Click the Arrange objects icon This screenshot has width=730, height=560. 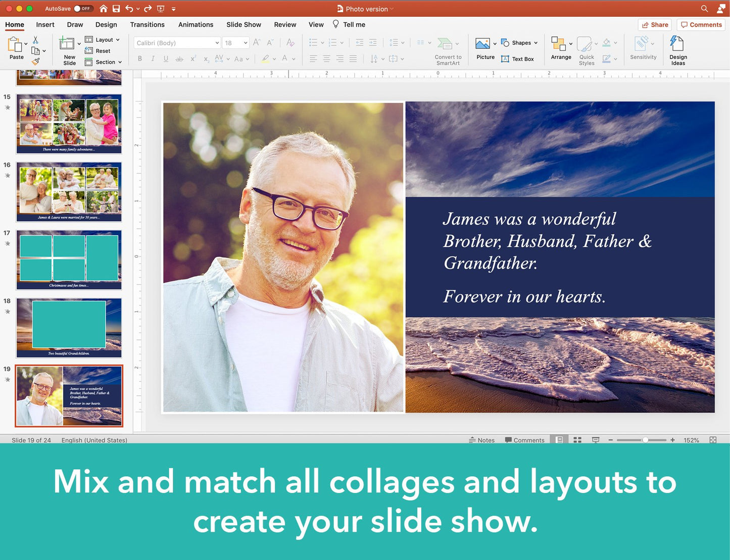[558, 44]
